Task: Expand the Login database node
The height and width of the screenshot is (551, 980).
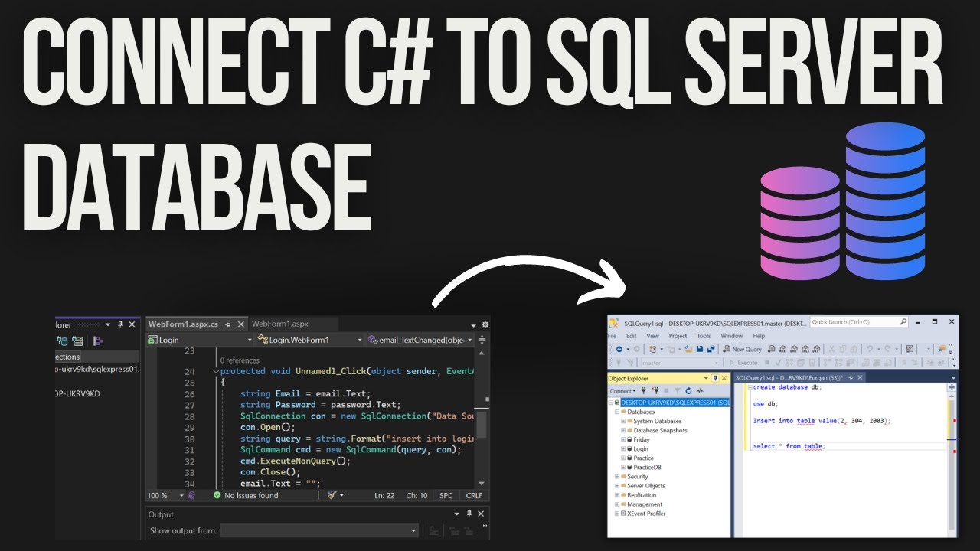Action: pyautogui.click(x=623, y=449)
